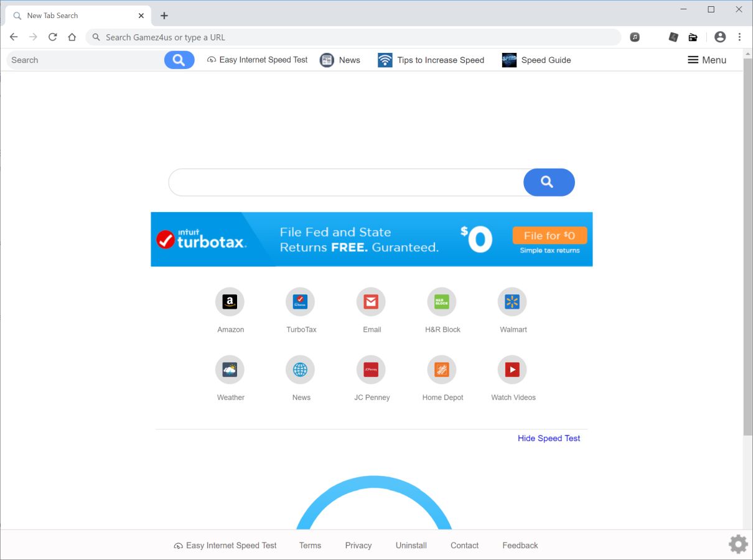Screen dimensions: 753x560
Task: Open the Speed Guide bookmark
Action: click(x=536, y=60)
